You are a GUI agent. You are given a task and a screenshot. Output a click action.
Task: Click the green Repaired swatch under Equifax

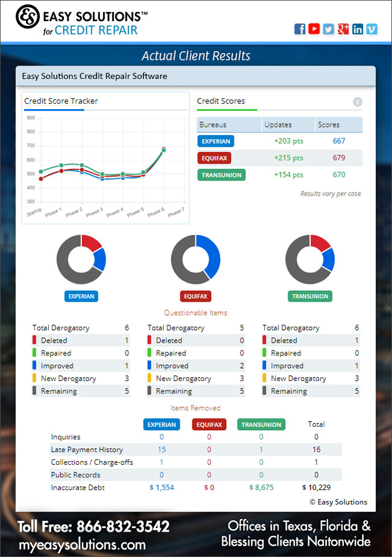click(150, 353)
